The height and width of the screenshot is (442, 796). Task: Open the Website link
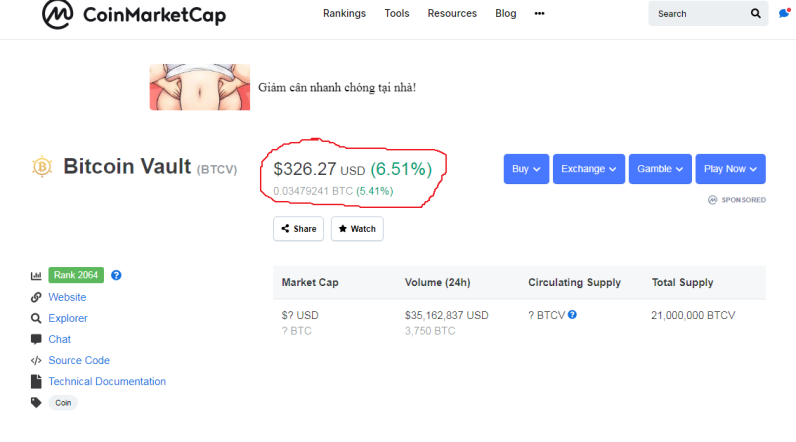point(67,297)
